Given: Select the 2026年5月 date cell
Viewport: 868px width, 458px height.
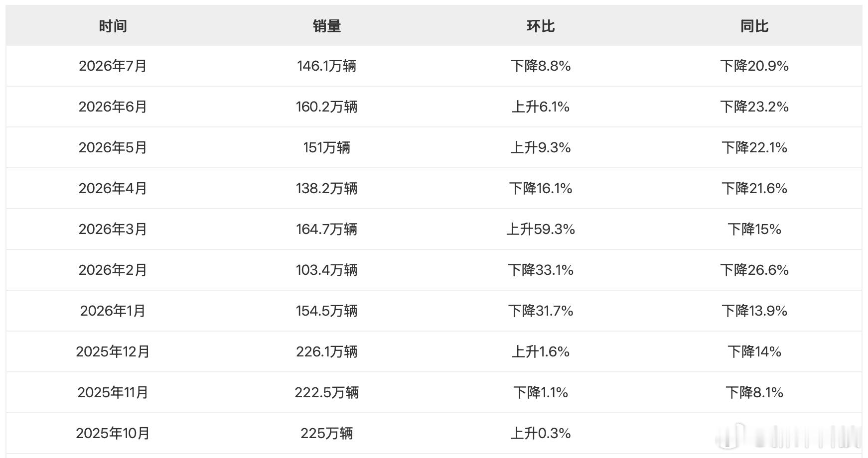Looking at the screenshot, I should point(113,147).
